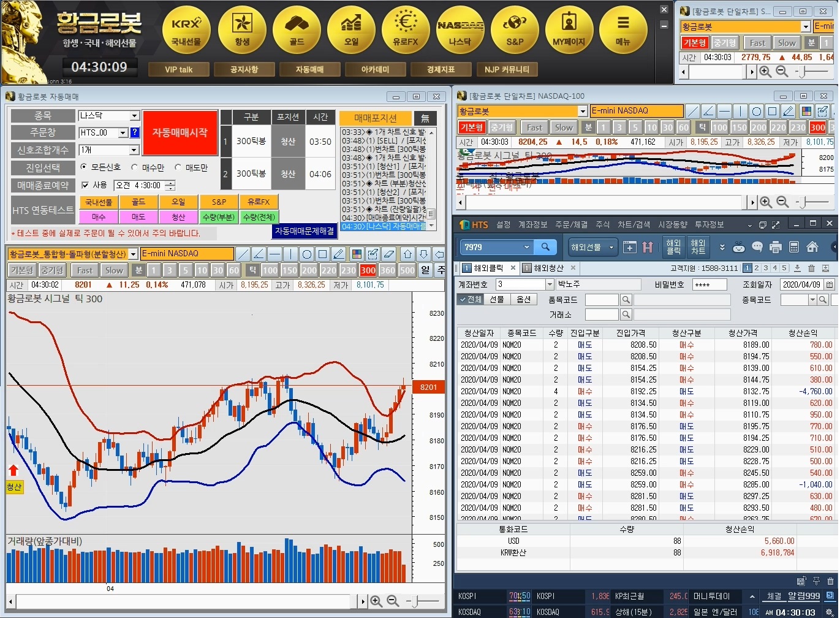Expand strategy dropdown 황금로봇_통합형-돌파형
The image size is (840, 618).
(134, 254)
